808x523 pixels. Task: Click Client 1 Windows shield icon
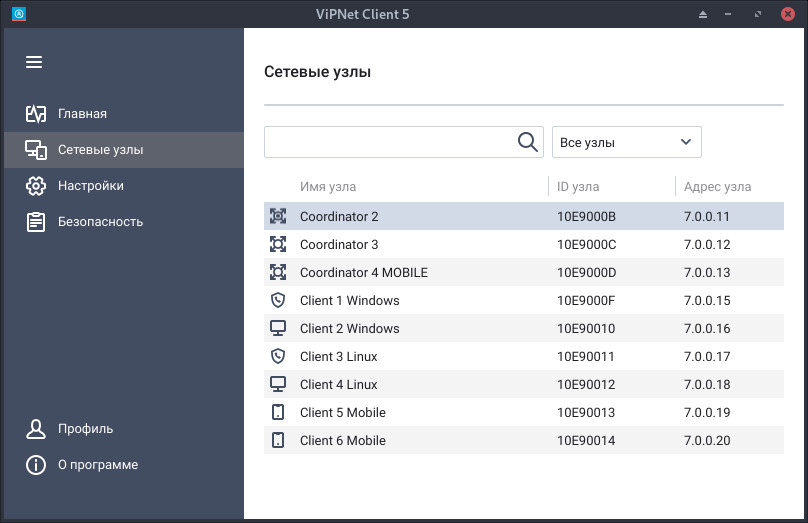point(278,300)
